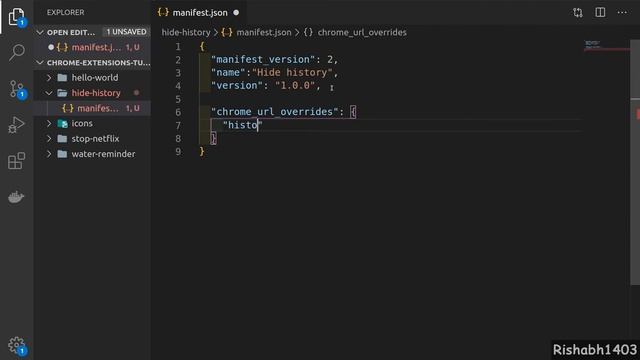Click the water-reminder folder name

(x=103, y=154)
